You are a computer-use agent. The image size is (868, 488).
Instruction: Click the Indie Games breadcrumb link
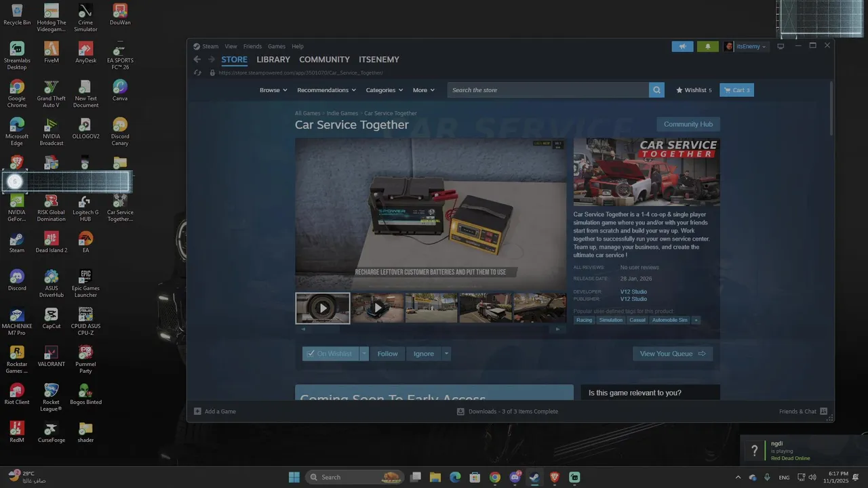click(342, 113)
